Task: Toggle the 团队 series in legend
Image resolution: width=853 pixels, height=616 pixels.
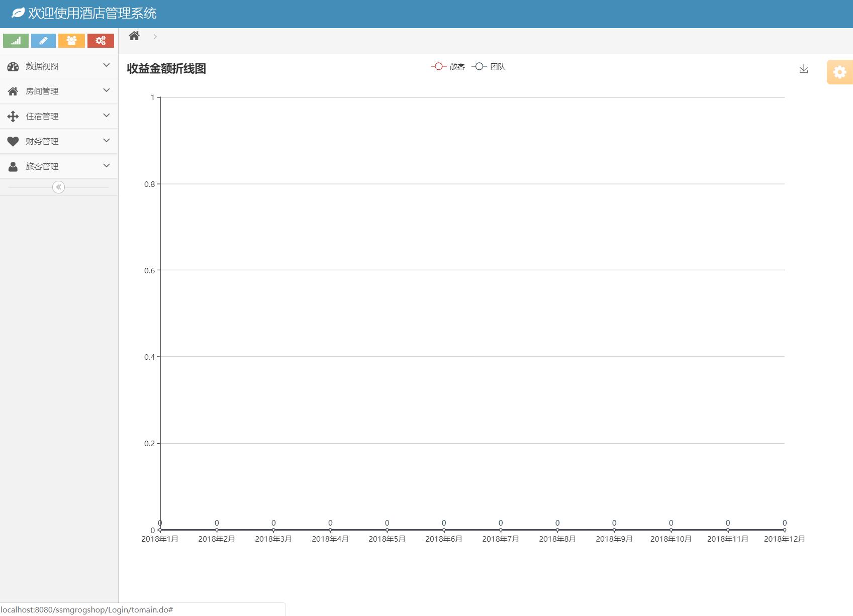Action: pos(489,66)
